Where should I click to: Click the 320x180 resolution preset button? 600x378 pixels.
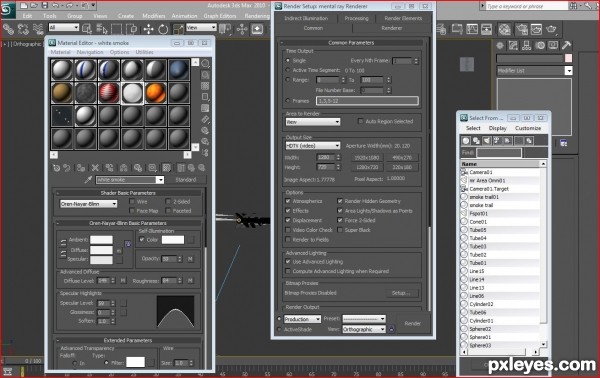coord(402,167)
